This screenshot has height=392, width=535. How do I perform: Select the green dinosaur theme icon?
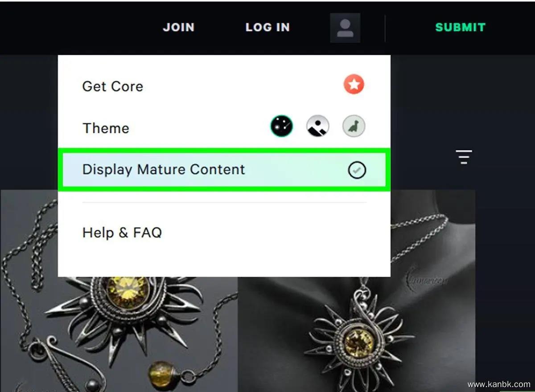pos(354,127)
